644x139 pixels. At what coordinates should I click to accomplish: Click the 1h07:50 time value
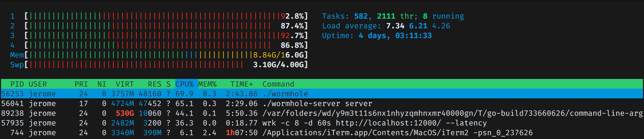(242, 133)
